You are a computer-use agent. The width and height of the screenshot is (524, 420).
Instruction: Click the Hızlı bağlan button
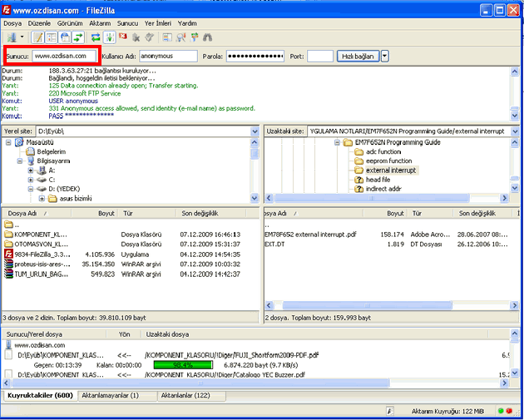(358, 56)
